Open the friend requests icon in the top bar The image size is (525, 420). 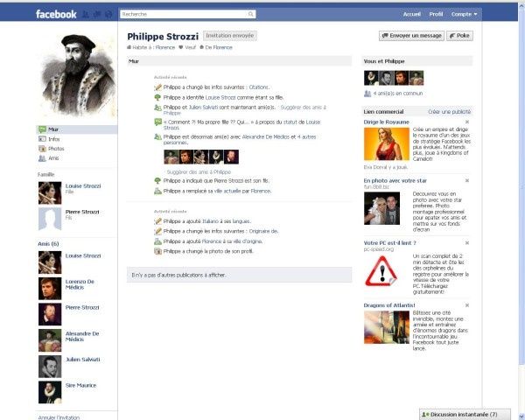tap(86, 15)
